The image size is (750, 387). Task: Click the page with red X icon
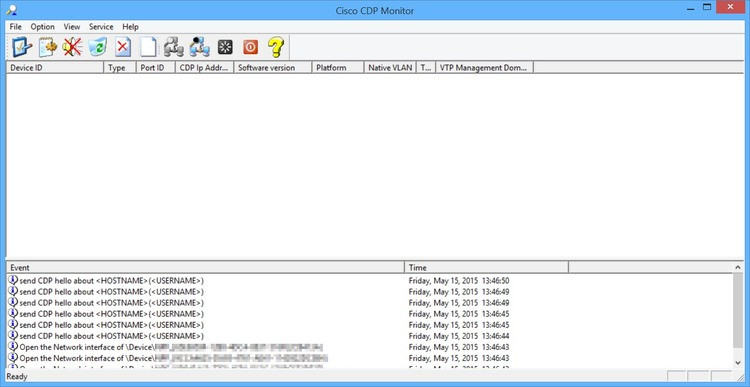click(123, 46)
